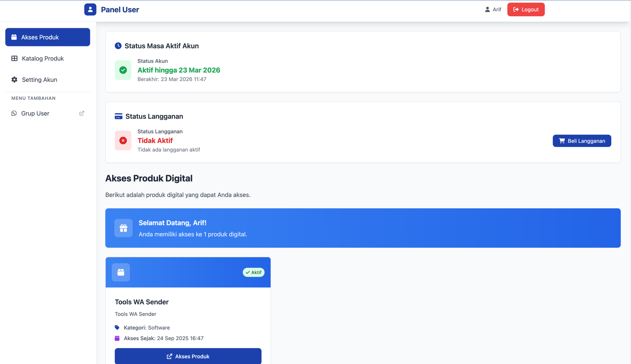Click the external link icon beside Grup User

pos(82,113)
